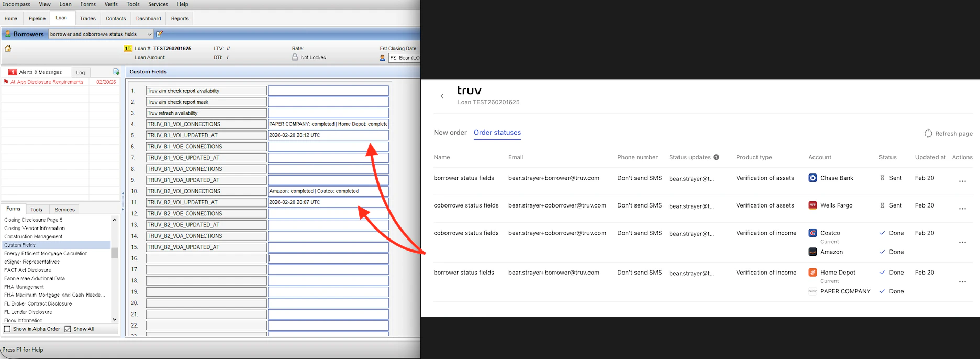Click the Home Depot logo icon
The width and height of the screenshot is (980, 359).
click(x=812, y=272)
